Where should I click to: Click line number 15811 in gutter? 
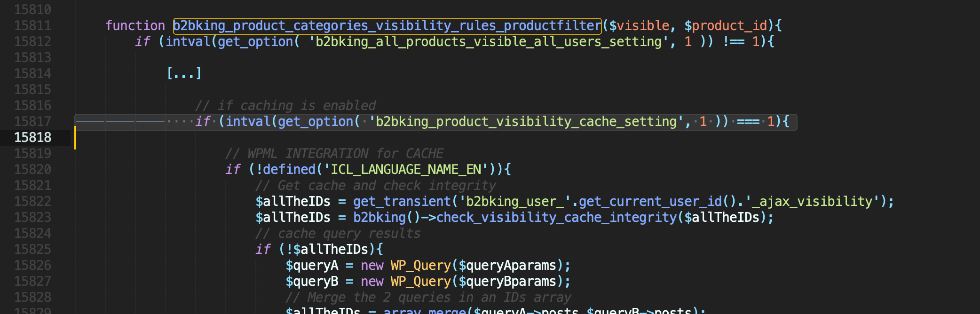point(32,25)
